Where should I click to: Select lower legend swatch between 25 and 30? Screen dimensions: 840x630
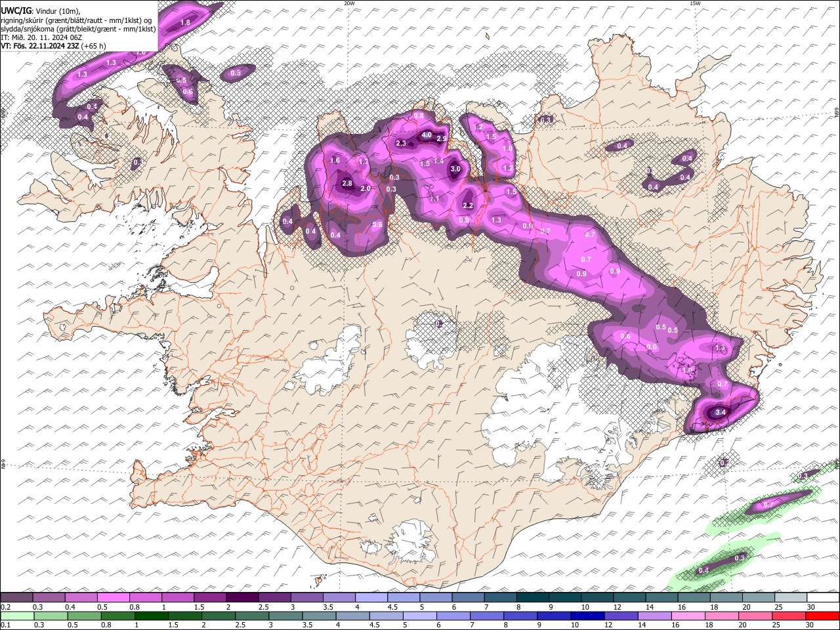click(x=789, y=616)
